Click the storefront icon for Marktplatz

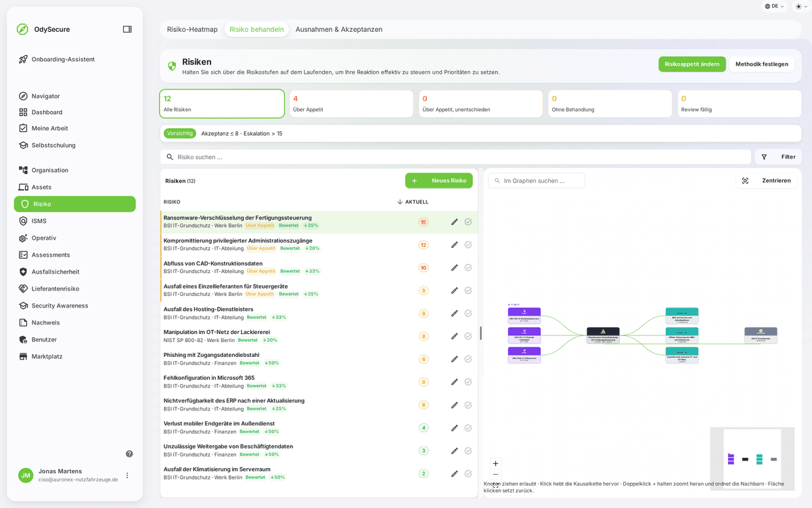[x=23, y=356]
